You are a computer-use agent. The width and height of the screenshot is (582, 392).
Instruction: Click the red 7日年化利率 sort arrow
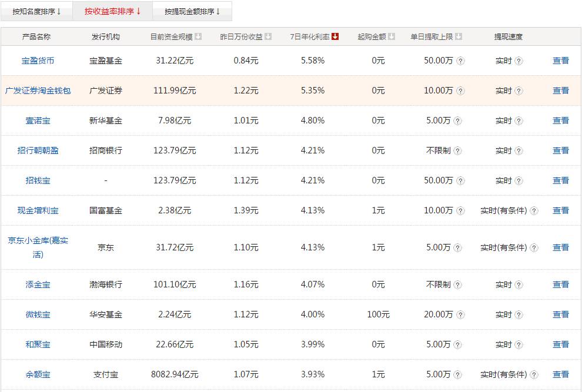(335, 36)
